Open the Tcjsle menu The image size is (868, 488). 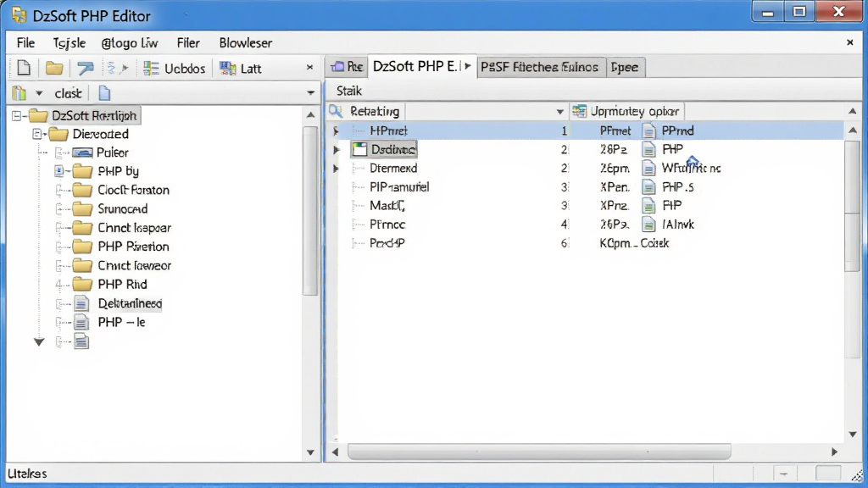click(x=70, y=43)
